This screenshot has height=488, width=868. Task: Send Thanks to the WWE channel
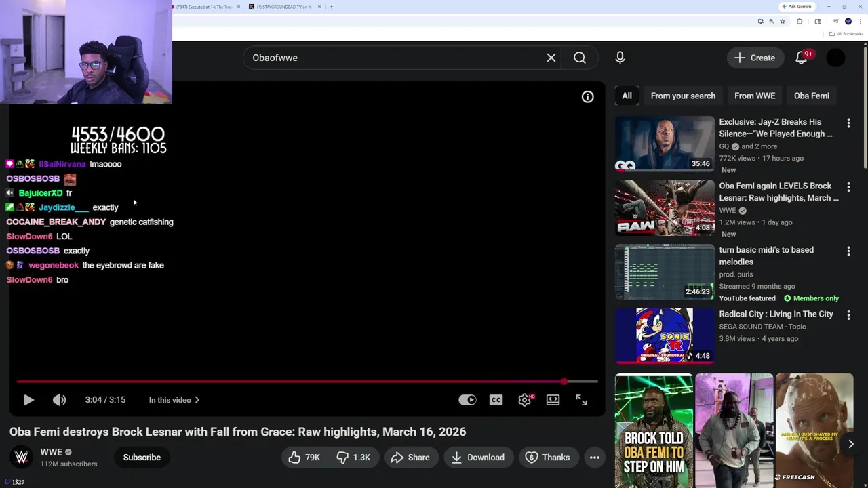click(x=548, y=457)
